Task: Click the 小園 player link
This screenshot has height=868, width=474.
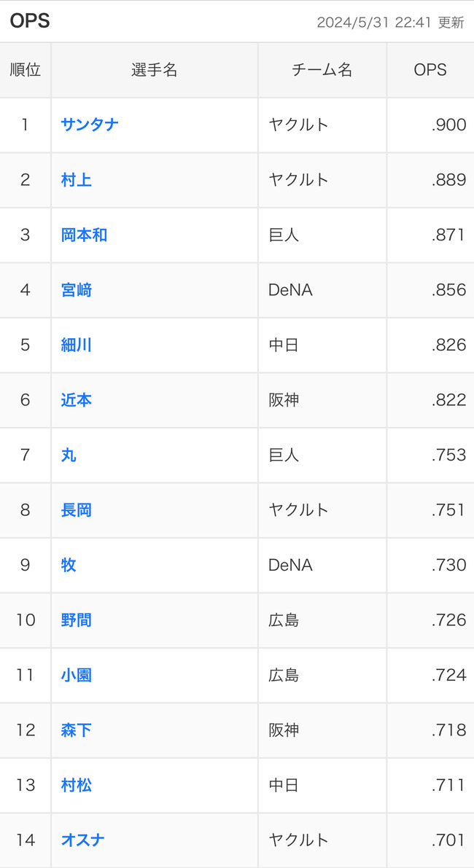Action: pyautogui.click(x=77, y=675)
